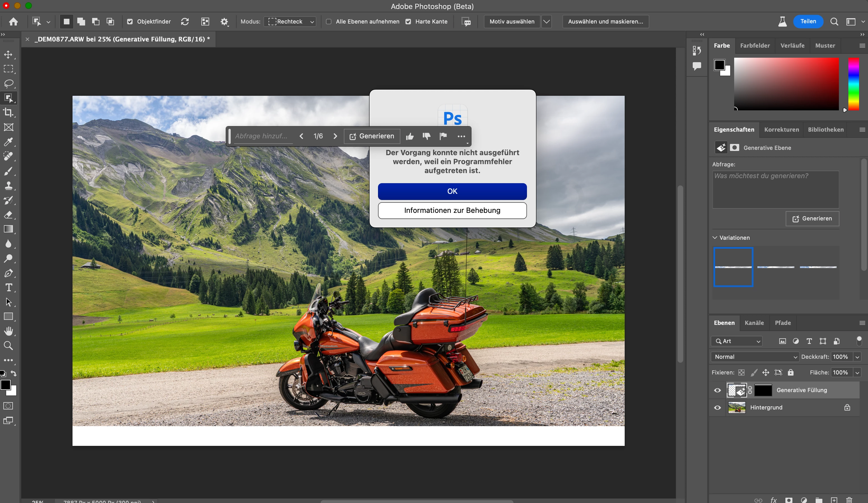Select the Eyedropper tool
Screen dimensions: 868x503
pyautogui.click(x=8, y=142)
